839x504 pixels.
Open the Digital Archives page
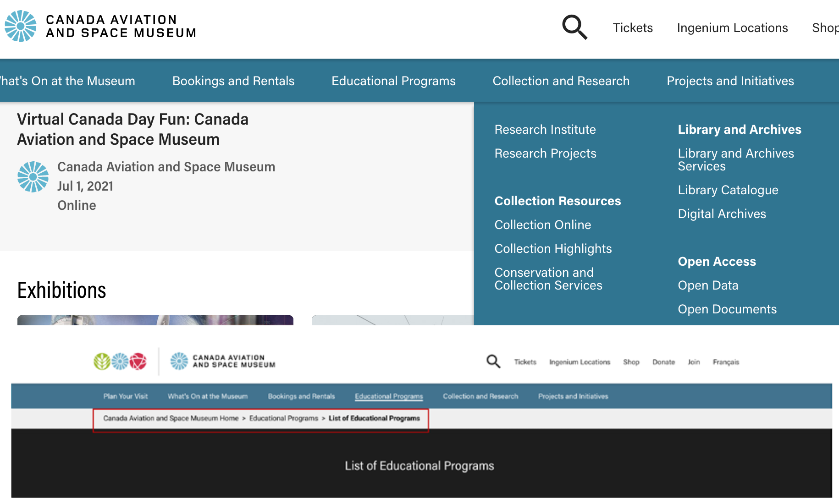[x=722, y=214]
